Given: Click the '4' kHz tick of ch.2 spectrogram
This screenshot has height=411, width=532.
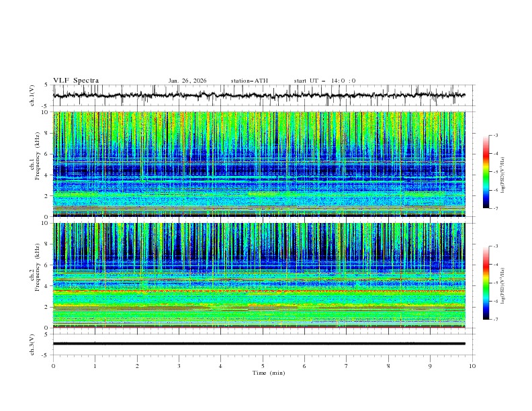Looking at the screenshot, I should [48, 286].
